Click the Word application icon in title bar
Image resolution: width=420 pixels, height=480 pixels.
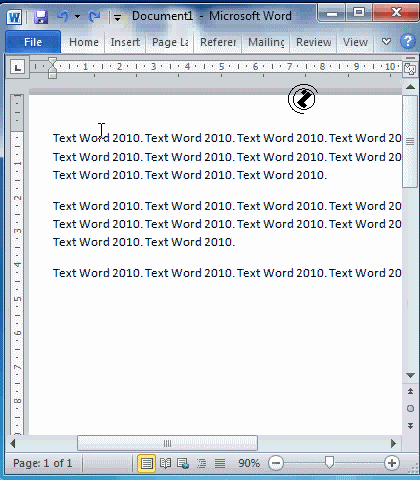point(14,16)
